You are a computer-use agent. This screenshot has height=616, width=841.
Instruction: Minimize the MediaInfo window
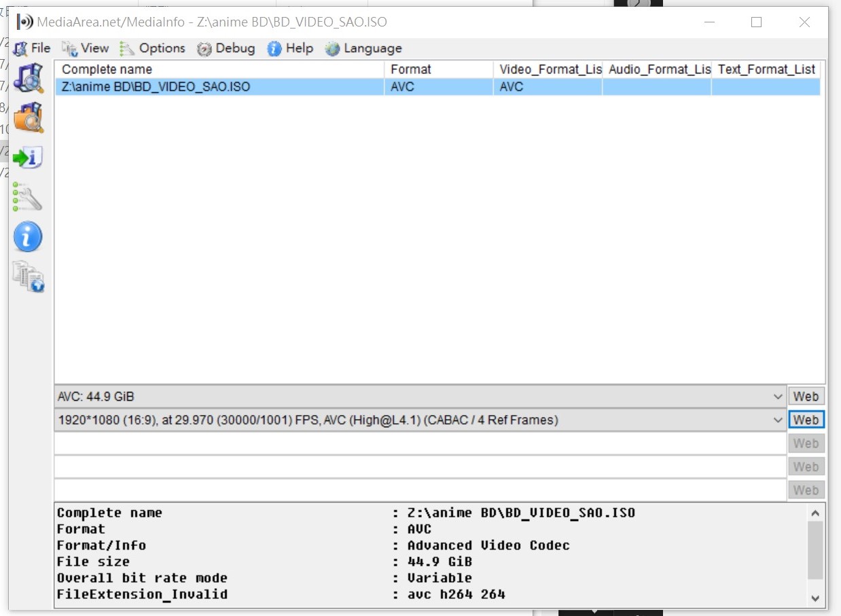point(709,22)
